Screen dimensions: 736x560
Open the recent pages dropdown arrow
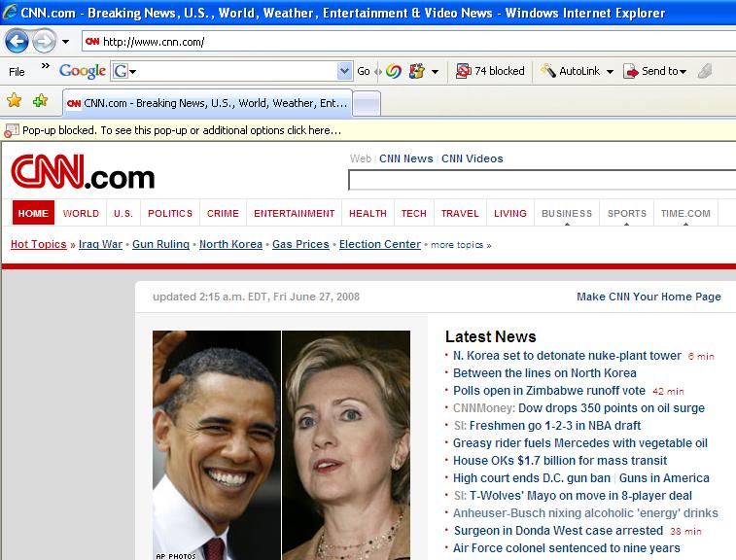point(65,42)
